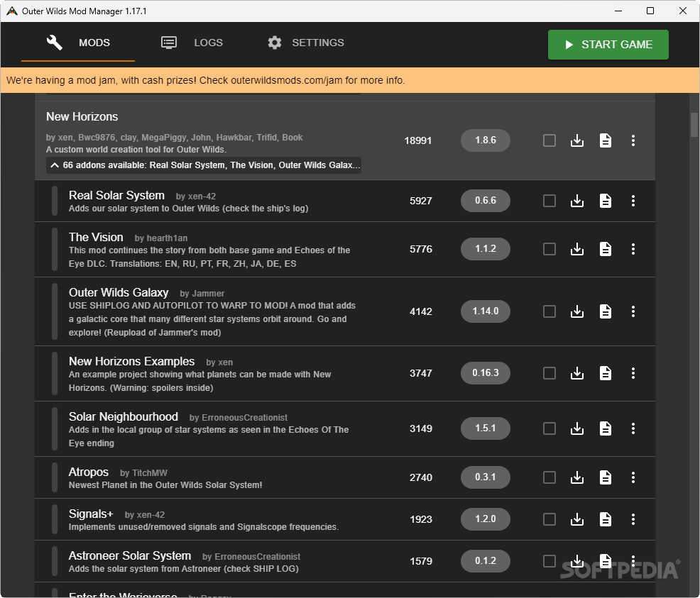Download the Solar Neighbourhood mod
700x598 pixels.
[576, 428]
